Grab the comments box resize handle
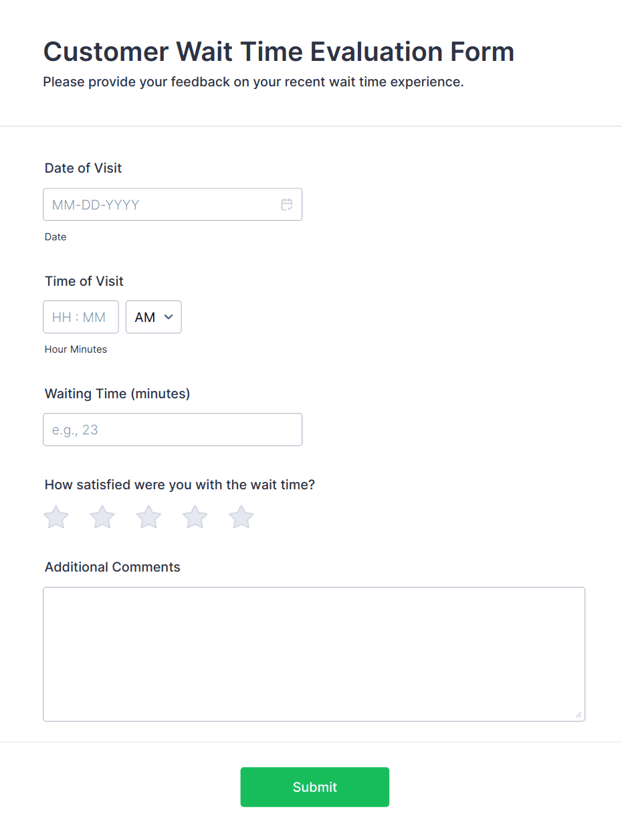This screenshot has width=622, height=840. 578,714
